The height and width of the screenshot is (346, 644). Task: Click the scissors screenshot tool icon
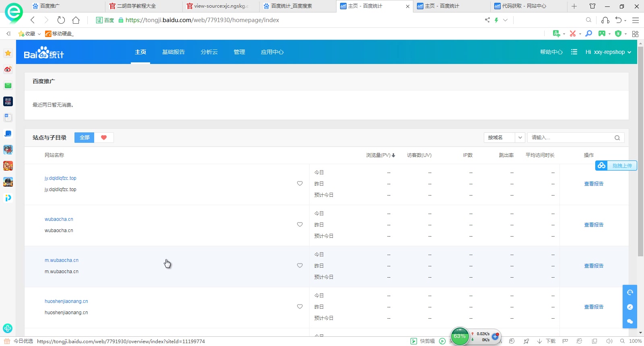(x=573, y=34)
